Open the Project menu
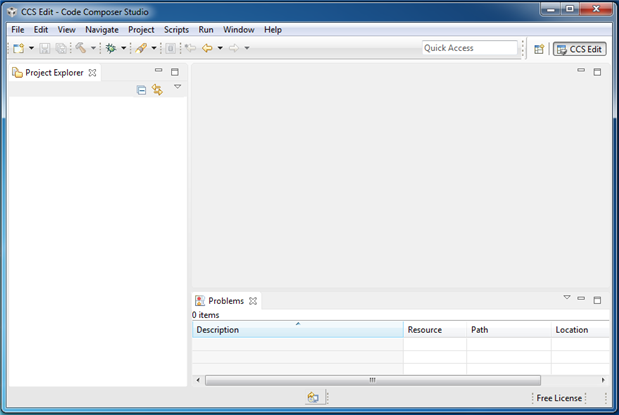Screen dimensions: 619x415 (x=141, y=30)
